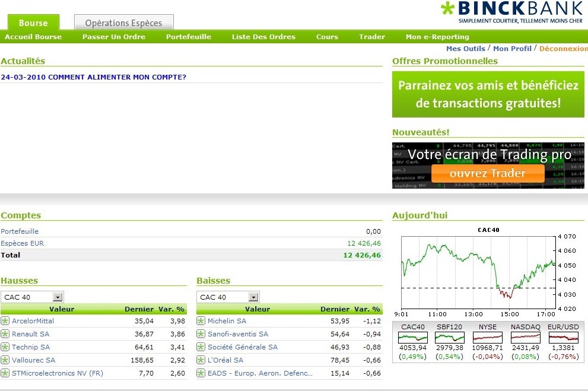
Task: Open news 'Comment alimenter mon compte?'
Action: (x=93, y=77)
